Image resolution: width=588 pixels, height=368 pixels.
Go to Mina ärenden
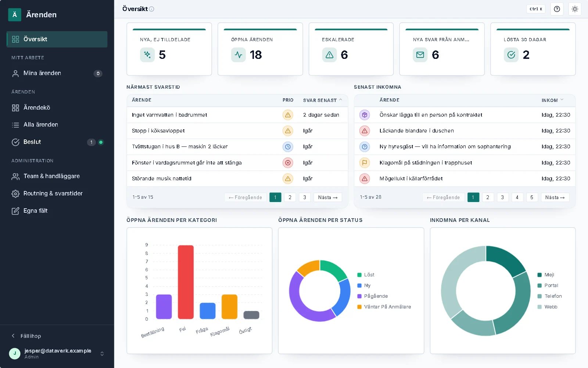coord(57,73)
